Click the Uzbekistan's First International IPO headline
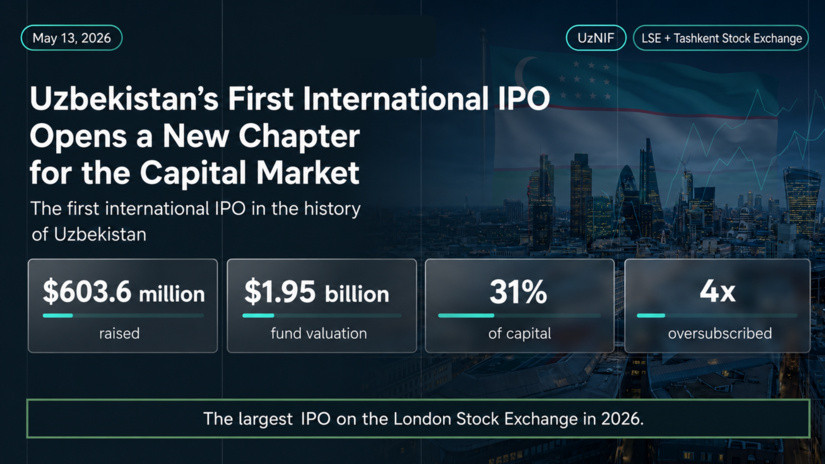The image size is (825, 464). point(289,98)
